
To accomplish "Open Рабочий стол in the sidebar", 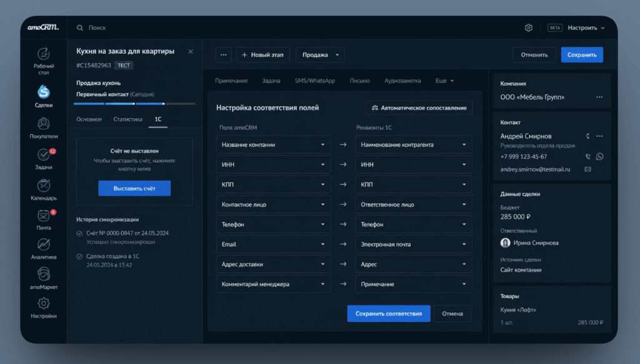I will (x=44, y=61).
